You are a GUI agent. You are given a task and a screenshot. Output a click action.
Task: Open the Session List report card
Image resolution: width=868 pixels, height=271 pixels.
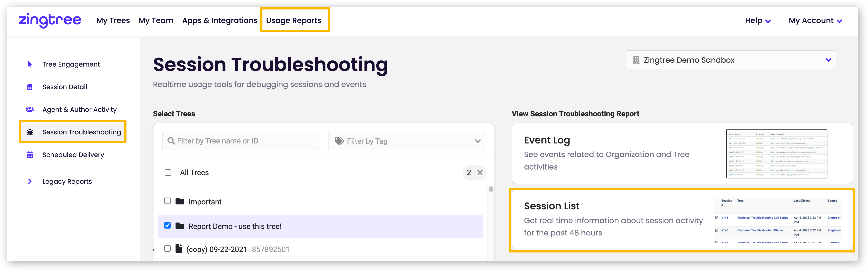click(x=682, y=220)
